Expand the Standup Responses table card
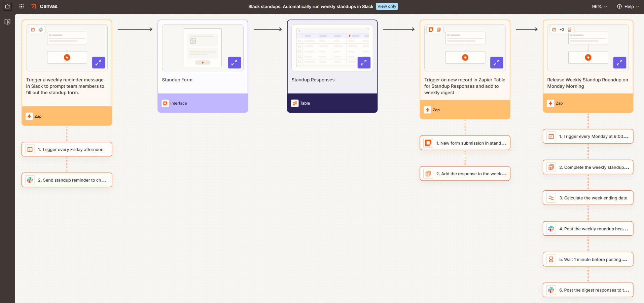Image resolution: width=644 pixels, height=303 pixels. point(364,63)
